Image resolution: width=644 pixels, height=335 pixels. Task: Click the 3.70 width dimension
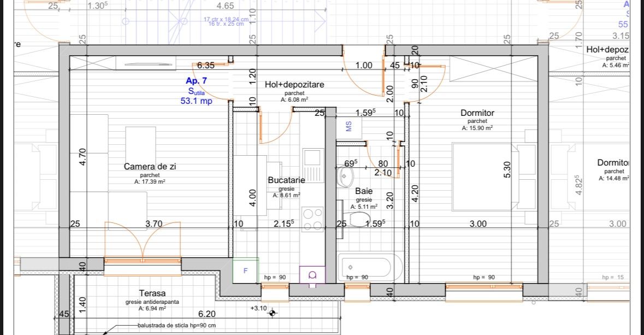click(x=153, y=224)
